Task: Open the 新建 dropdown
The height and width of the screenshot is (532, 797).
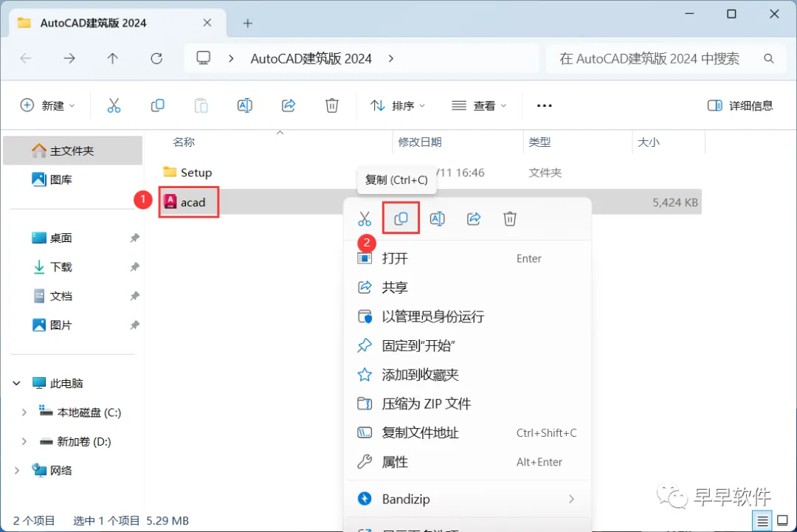Action: click(47, 106)
